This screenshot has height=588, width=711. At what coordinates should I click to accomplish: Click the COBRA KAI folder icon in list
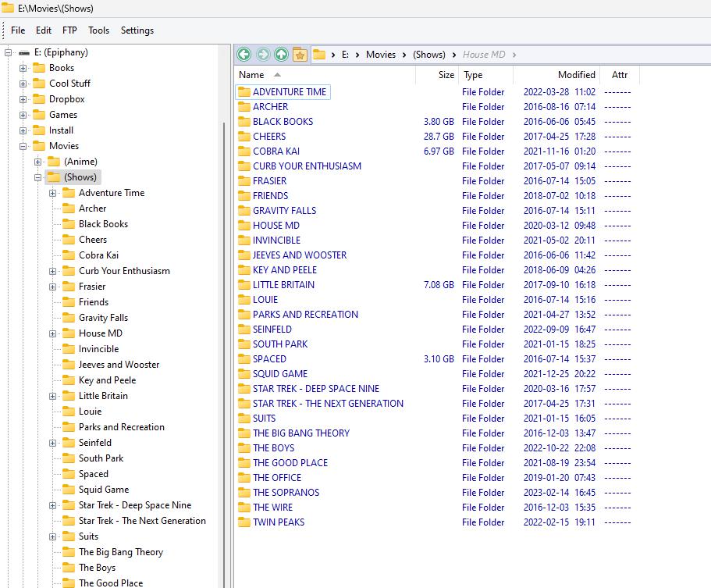[244, 151]
